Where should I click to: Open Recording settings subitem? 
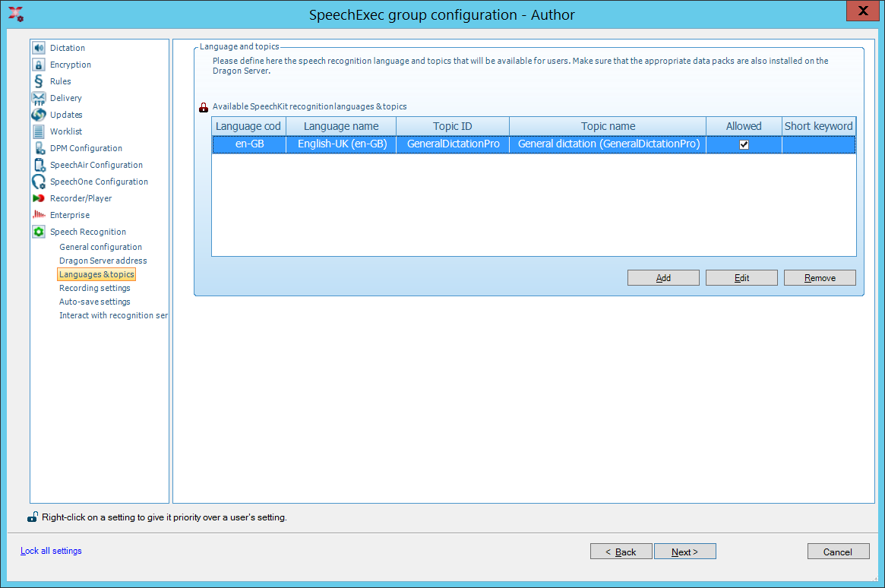tap(95, 288)
